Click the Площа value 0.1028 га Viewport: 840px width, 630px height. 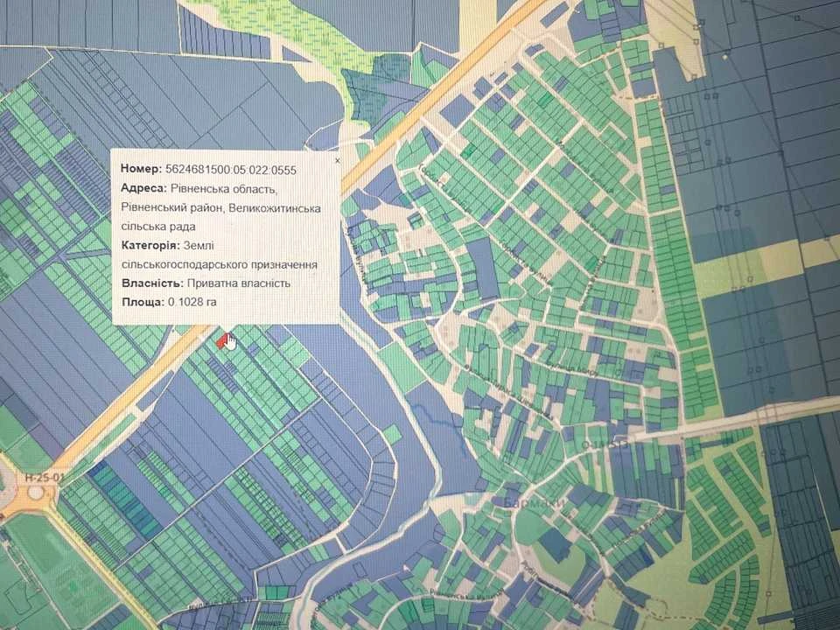click(x=192, y=302)
